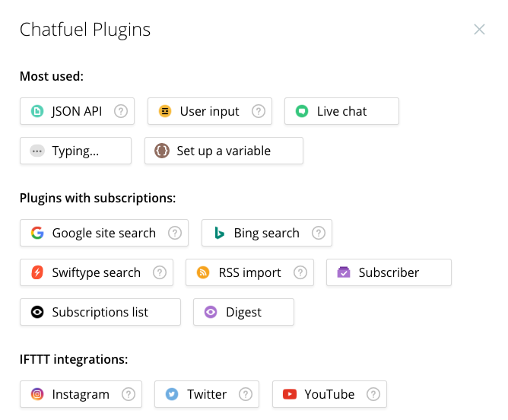508x420 pixels.
Task: Choose the Digest plugin
Action: pos(243,312)
